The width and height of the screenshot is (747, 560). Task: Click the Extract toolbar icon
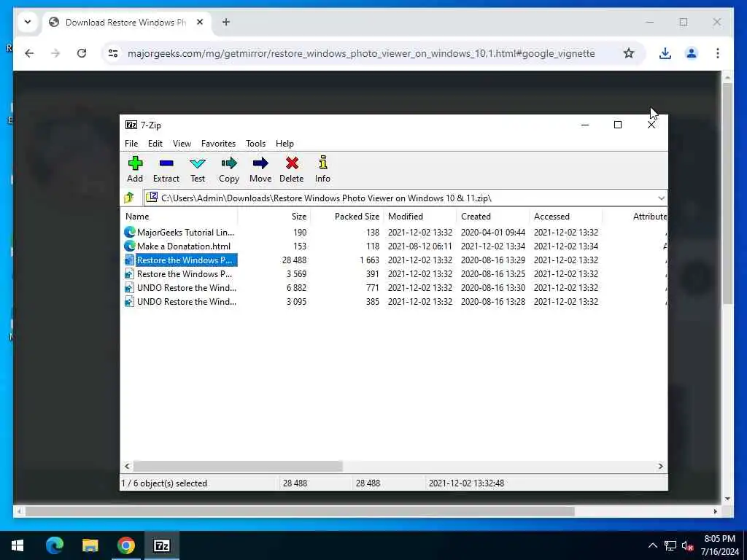[x=166, y=163]
